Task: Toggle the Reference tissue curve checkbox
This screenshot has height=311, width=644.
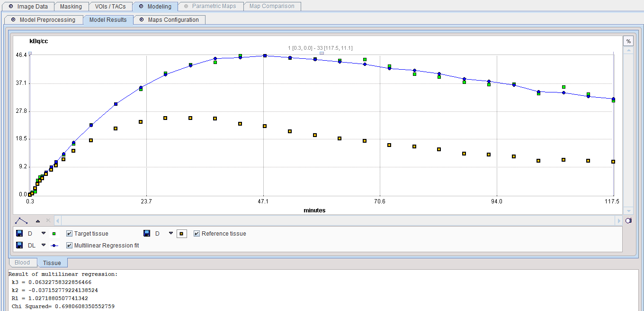Action: click(197, 234)
